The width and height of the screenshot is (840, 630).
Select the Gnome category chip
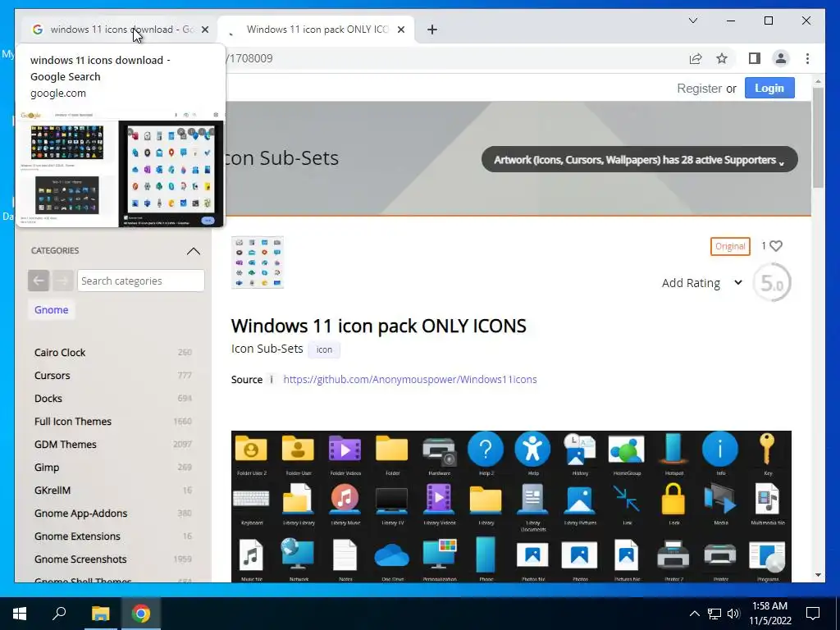52,309
